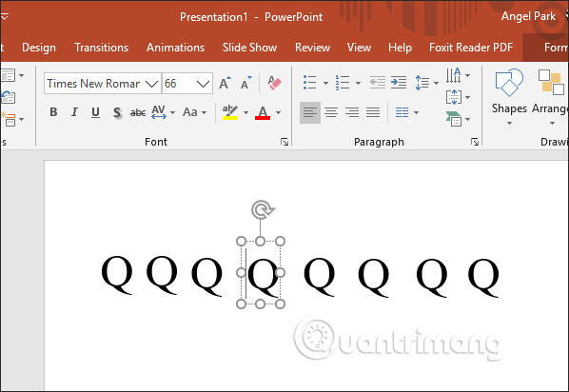Center the paragraph text
The width and height of the screenshot is (569, 392).
(x=331, y=112)
